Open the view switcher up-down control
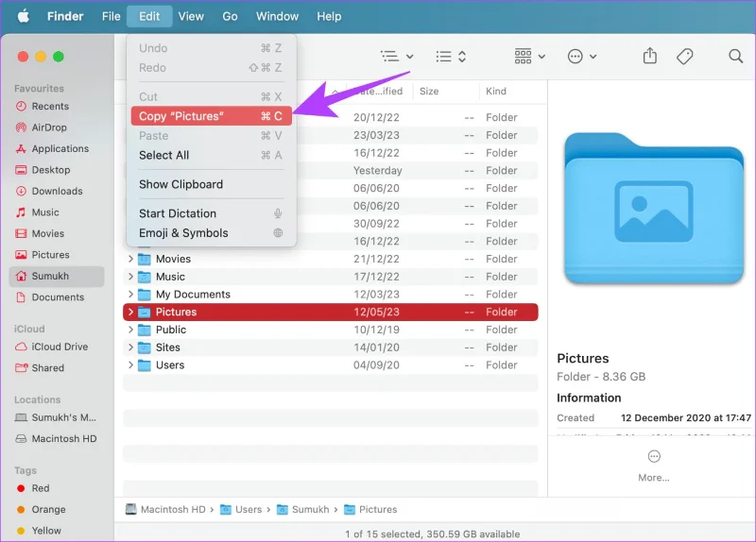This screenshot has height=542, width=756. (451, 57)
